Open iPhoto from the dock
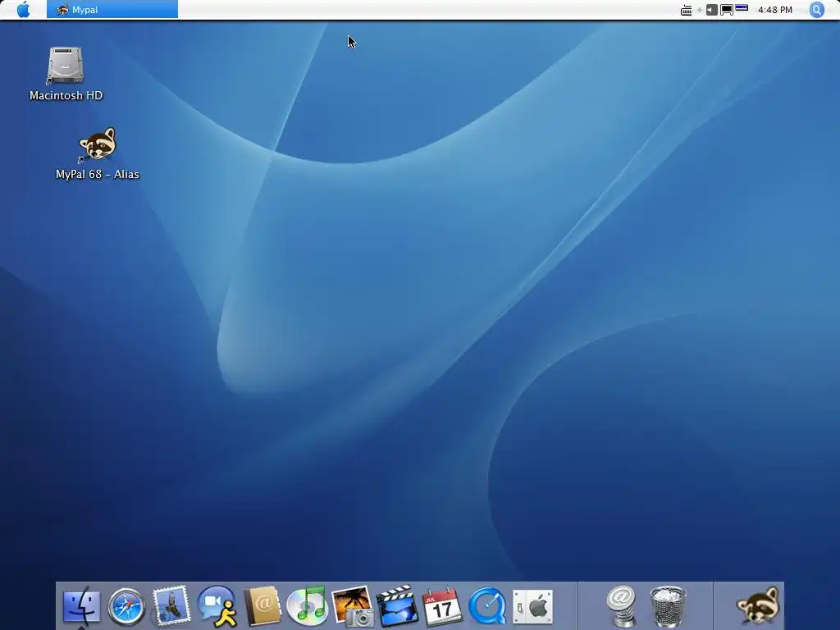 tap(352, 606)
